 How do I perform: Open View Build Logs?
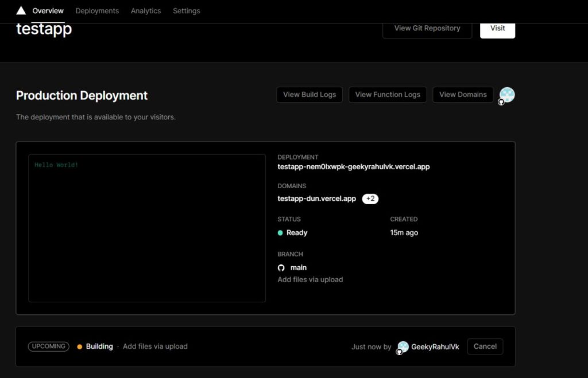click(310, 95)
